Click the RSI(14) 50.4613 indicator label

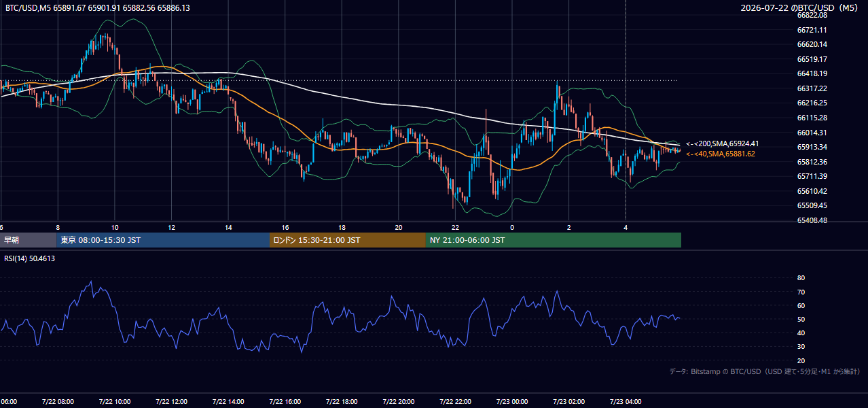coord(30,258)
